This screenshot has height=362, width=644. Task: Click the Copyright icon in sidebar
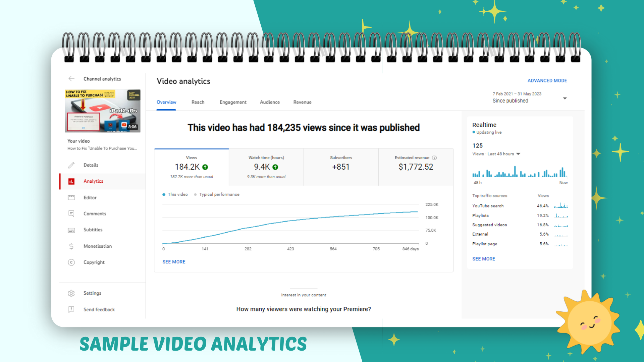click(x=71, y=262)
